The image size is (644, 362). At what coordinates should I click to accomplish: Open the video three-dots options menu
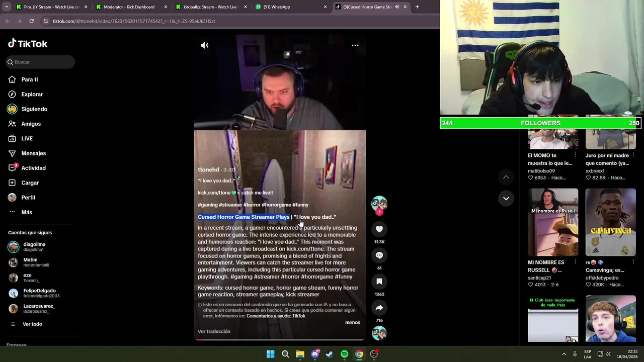[x=355, y=45]
